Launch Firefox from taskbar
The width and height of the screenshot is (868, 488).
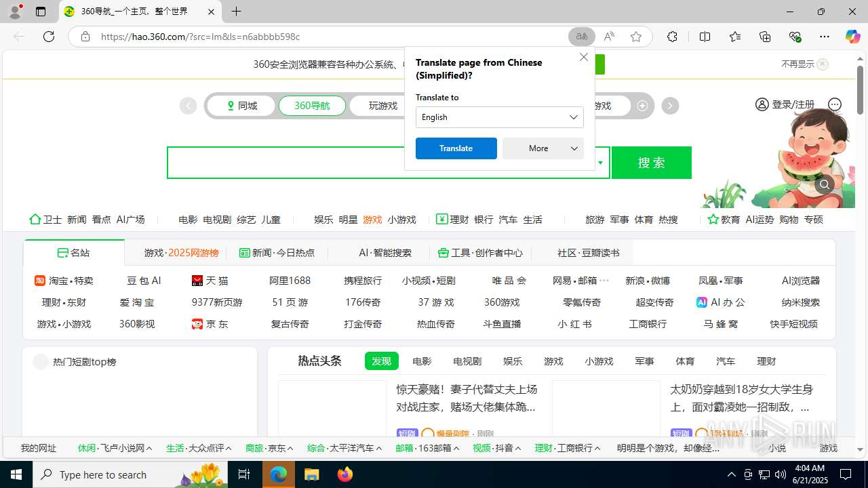[x=345, y=474]
